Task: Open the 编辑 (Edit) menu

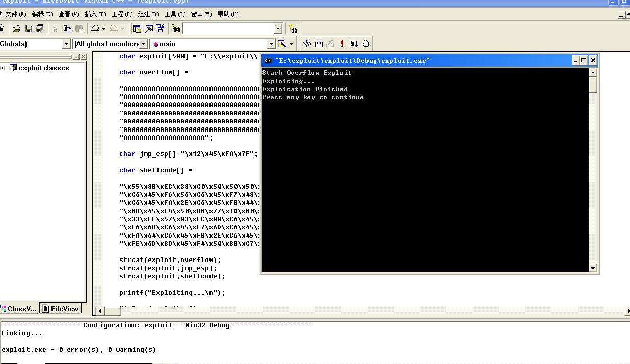Action: 42,14
